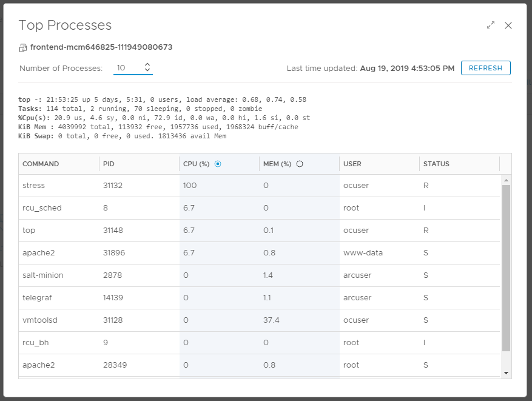This screenshot has width=532, height=401.
Task: Select the CPU (%) sort radio button
Action: click(218, 164)
